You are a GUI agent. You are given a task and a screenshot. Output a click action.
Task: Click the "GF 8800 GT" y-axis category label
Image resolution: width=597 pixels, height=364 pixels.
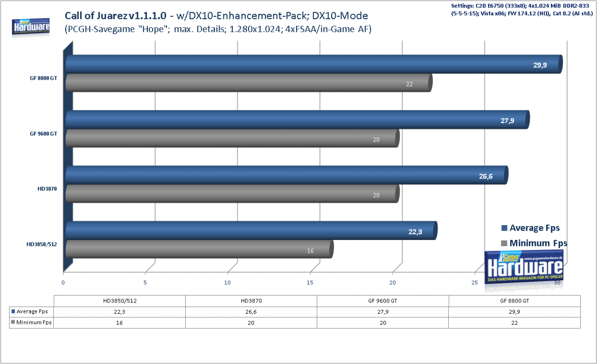(43, 78)
